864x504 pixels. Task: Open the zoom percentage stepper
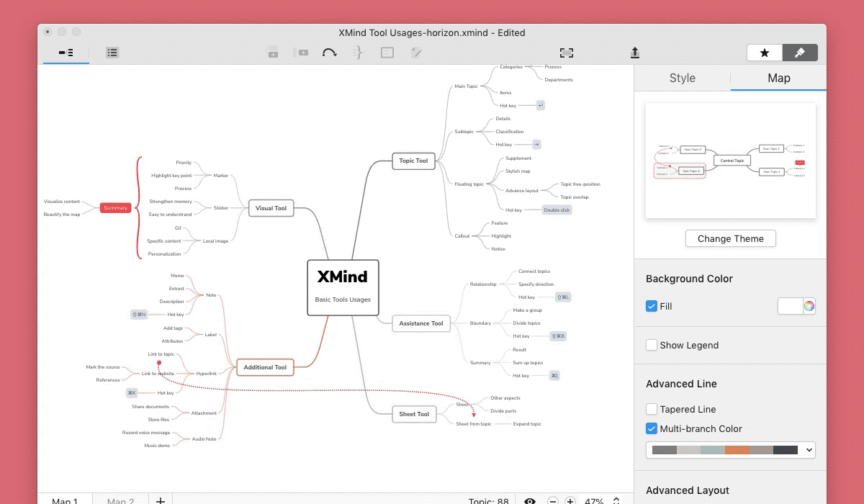(x=616, y=500)
